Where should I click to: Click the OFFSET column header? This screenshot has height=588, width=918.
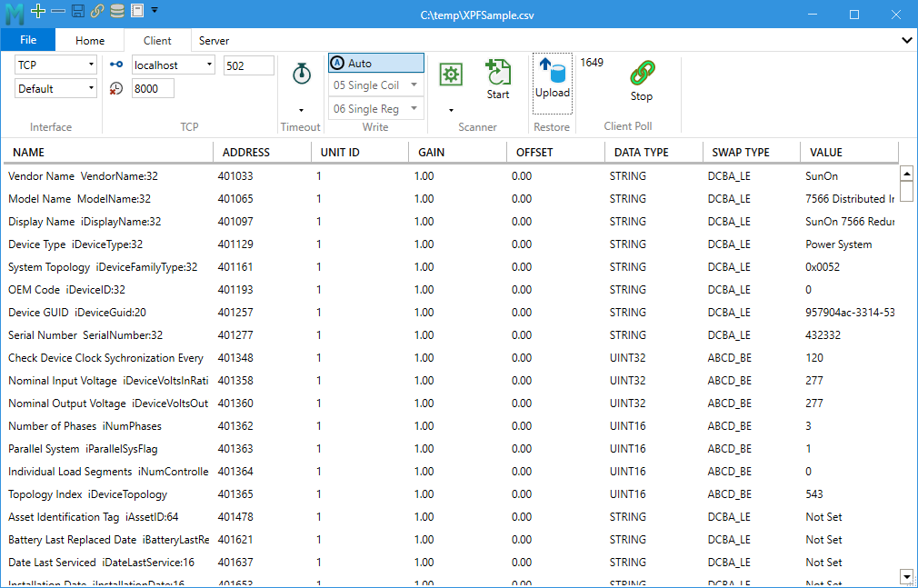(555, 153)
